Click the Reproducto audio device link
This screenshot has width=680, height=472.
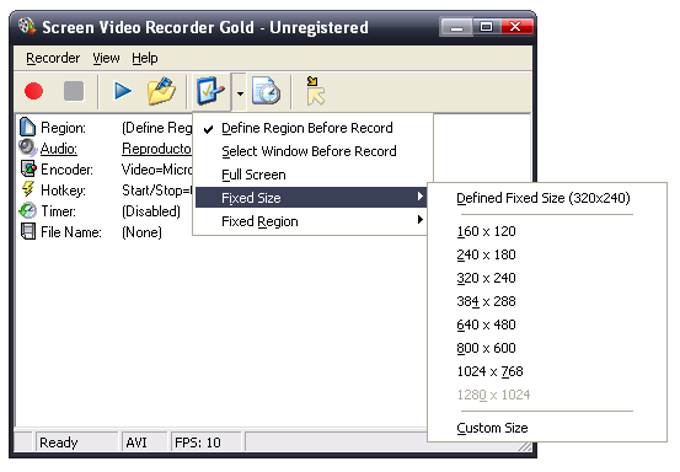[x=157, y=149]
